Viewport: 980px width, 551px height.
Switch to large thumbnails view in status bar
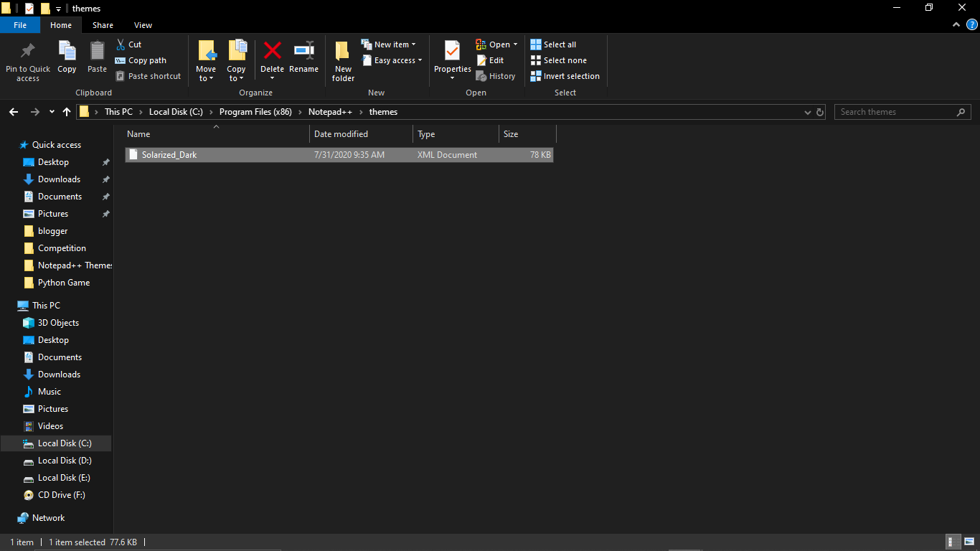pyautogui.click(x=969, y=542)
